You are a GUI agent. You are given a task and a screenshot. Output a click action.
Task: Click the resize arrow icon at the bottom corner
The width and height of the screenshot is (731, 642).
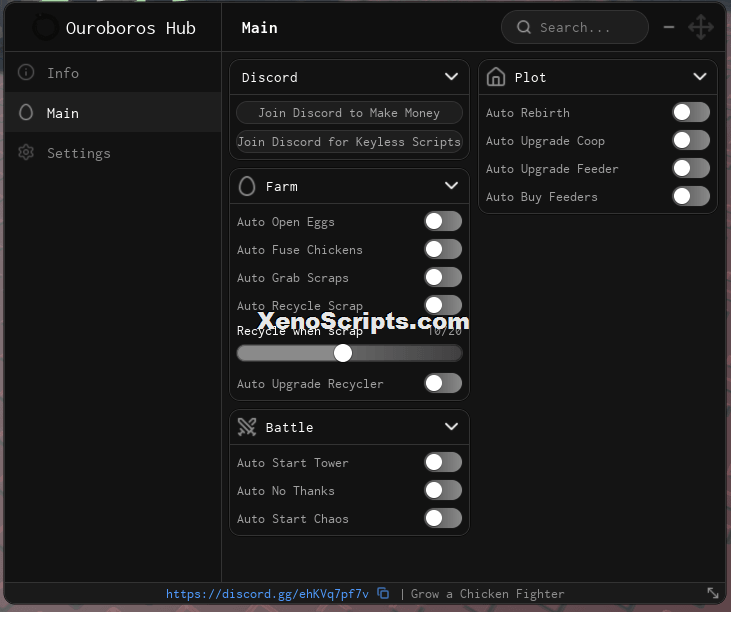click(713, 593)
